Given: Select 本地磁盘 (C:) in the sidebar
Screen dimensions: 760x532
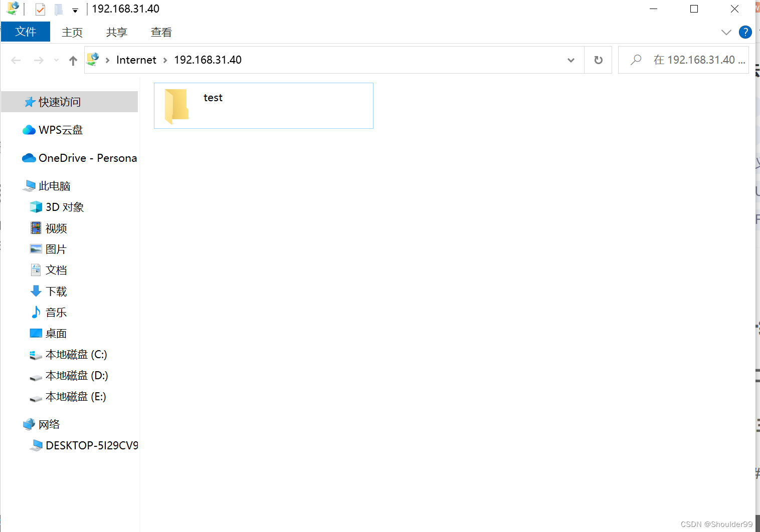Looking at the screenshot, I should (x=76, y=354).
